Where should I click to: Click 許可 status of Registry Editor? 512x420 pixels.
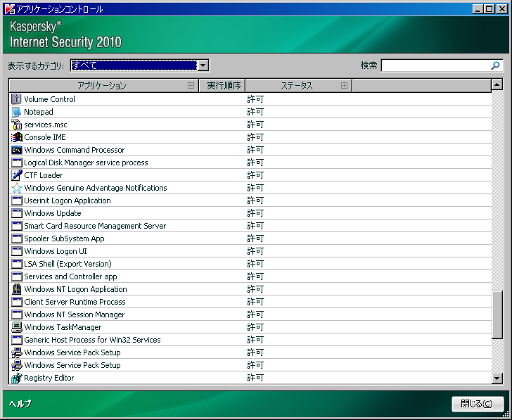tap(255, 378)
